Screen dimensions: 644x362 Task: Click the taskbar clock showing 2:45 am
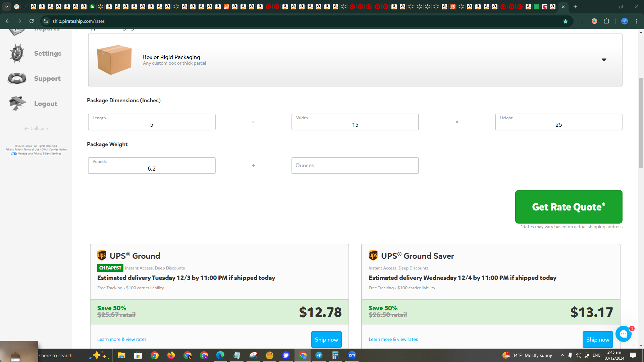[614, 355]
